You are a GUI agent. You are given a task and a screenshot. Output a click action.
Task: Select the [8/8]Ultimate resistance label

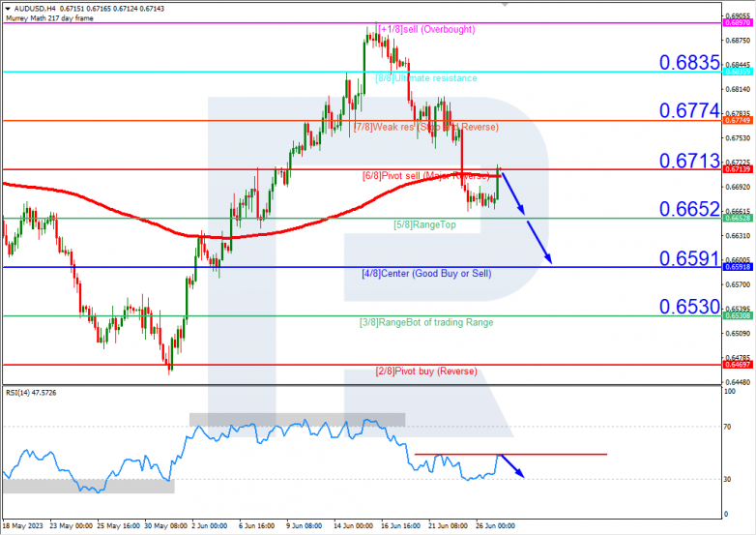426,78
